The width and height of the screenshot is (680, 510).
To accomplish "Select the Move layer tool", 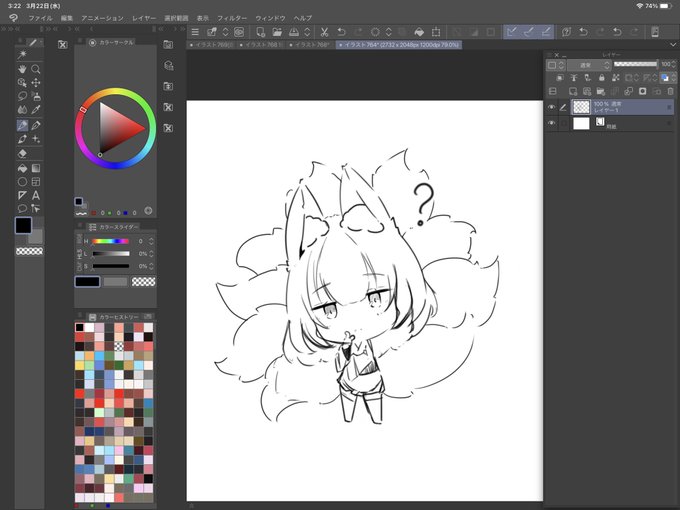I will point(36,82).
